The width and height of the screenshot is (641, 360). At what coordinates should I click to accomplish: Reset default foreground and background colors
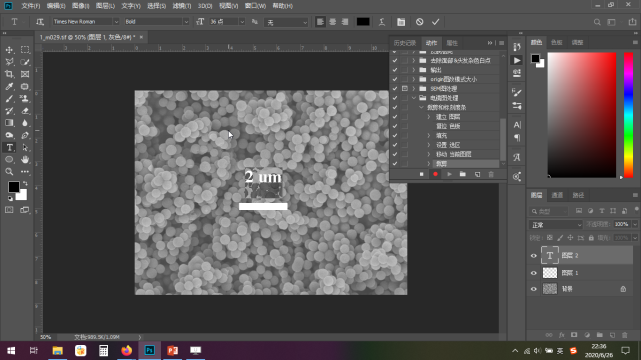click(x=10, y=199)
